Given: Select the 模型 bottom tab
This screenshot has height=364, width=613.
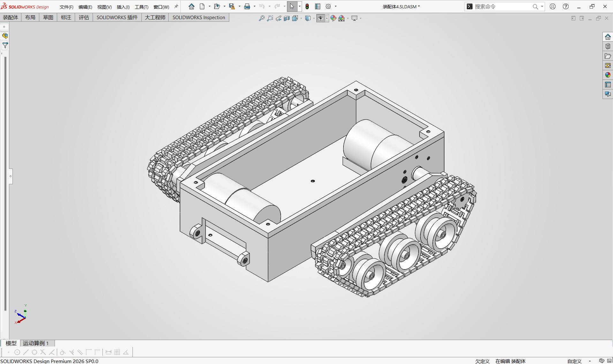Looking at the screenshot, I should [x=11, y=343].
